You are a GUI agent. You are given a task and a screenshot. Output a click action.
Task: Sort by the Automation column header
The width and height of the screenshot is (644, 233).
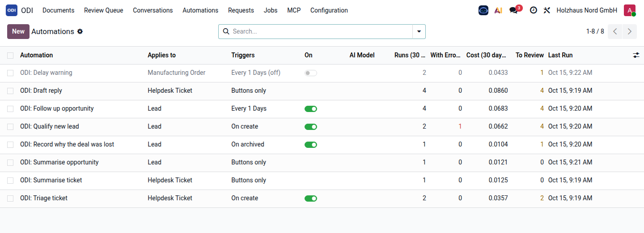(37, 55)
